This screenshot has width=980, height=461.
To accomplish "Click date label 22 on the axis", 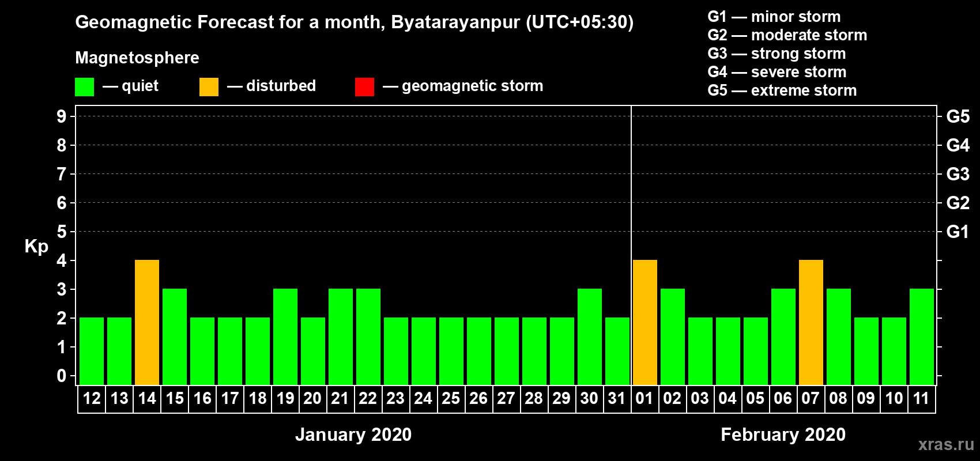I will (368, 398).
